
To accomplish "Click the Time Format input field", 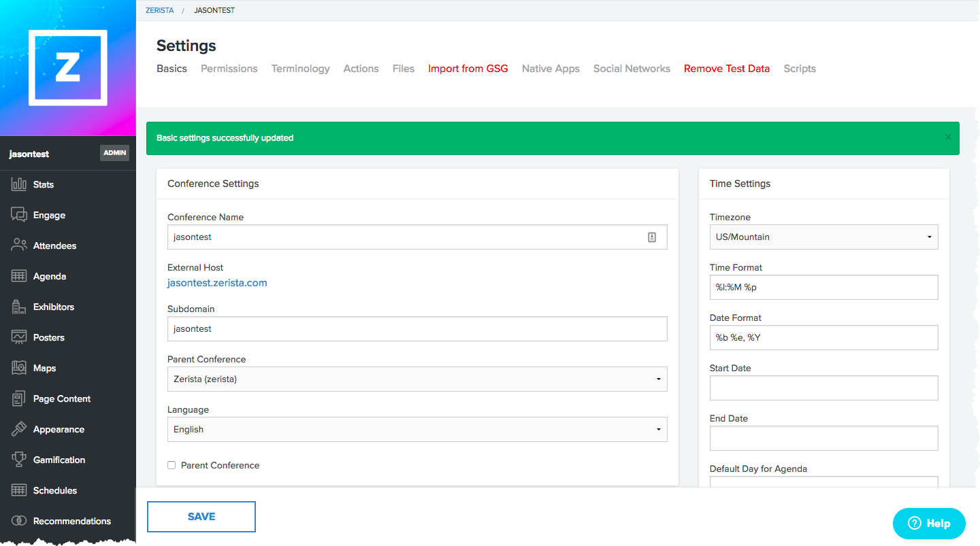I will [823, 287].
